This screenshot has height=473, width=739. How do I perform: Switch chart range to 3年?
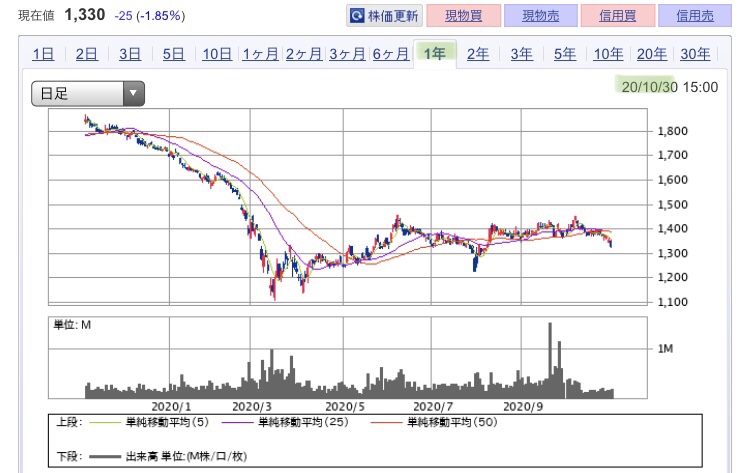pyautogui.click(x=522, y=54)
